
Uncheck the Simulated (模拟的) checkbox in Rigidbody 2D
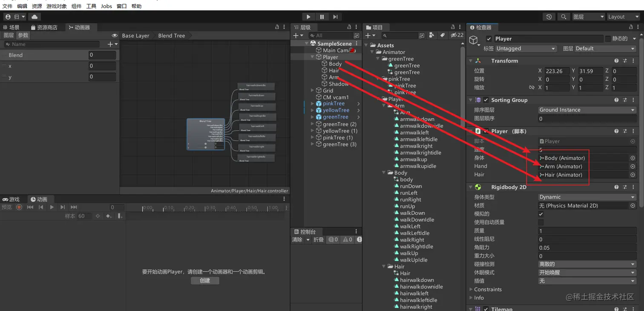click(541, 214)
